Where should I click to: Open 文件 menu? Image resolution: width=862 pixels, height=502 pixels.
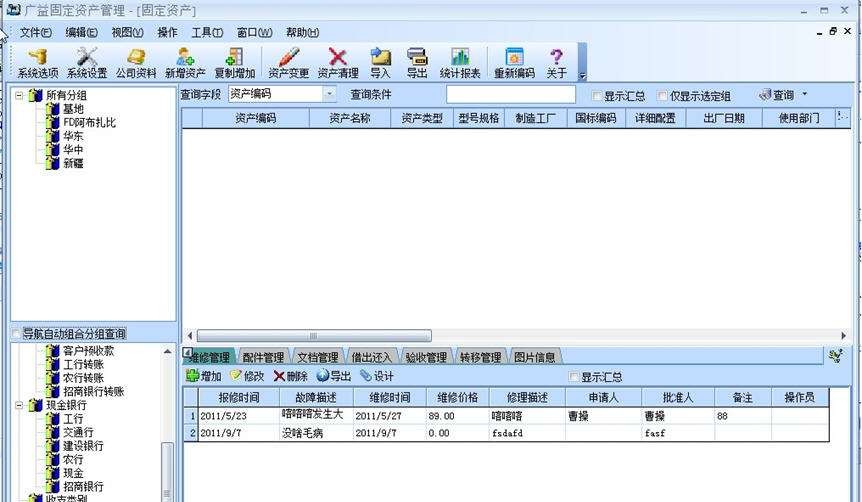coord(36,32)
